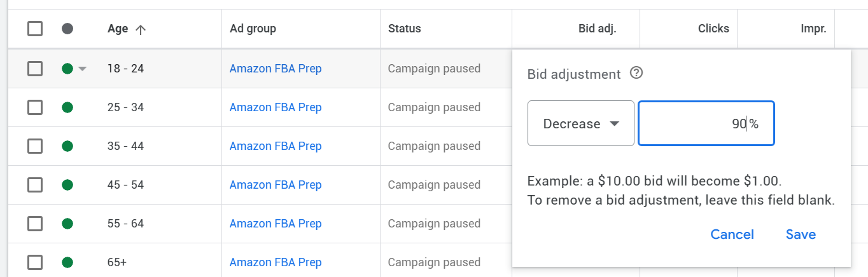Click the green status dot for 65+
Viewport: 868px width, 277px height.
pos(67,262)
